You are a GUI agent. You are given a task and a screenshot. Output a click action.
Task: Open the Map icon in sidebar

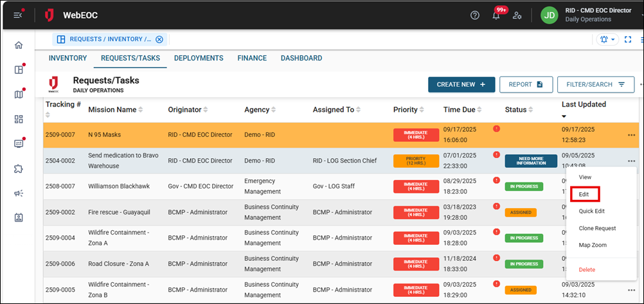(x=19, y=94)
